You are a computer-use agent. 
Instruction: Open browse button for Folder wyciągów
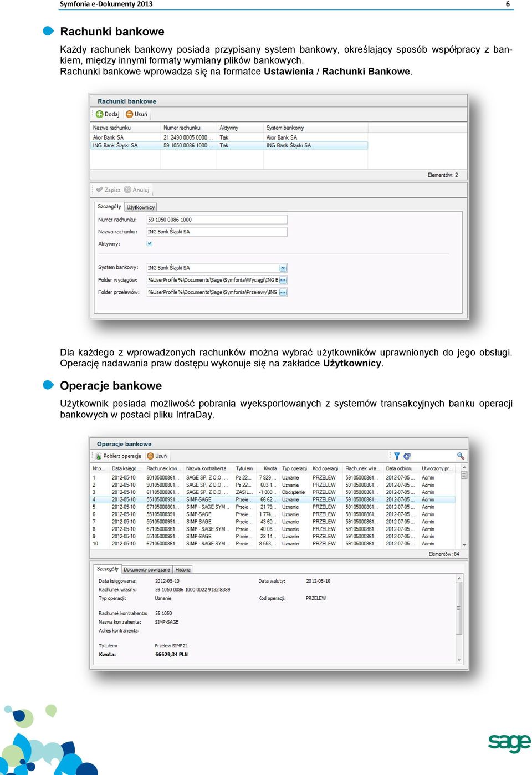283,280
